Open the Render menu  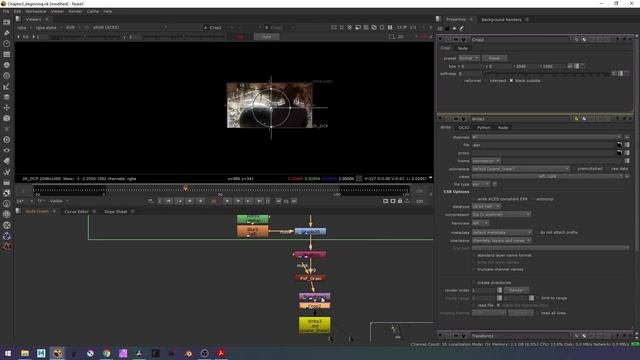75,11
